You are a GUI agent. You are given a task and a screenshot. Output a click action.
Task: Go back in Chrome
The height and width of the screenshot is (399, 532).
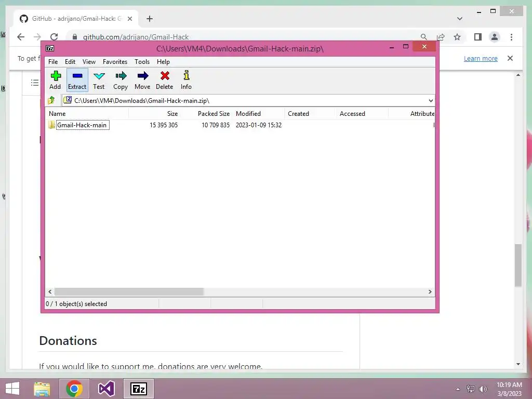pyautogui.click(x=21, y=37)
